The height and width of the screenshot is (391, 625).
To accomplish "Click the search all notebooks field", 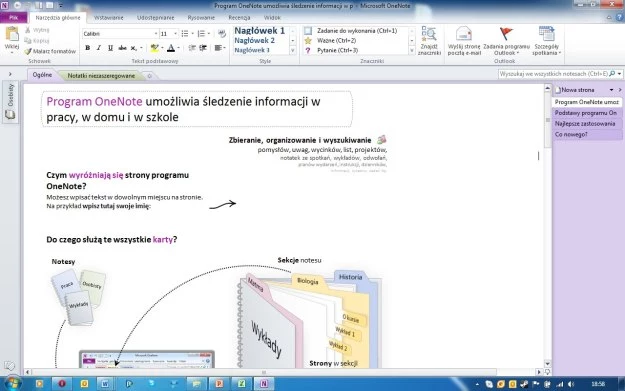I will 554,74.
